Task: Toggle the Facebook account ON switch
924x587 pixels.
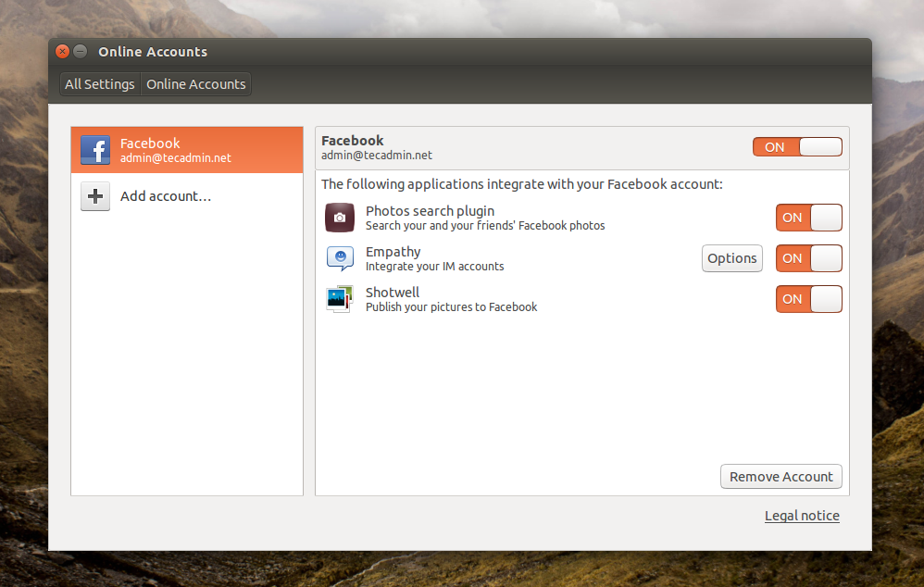Action: coord(797,146)
